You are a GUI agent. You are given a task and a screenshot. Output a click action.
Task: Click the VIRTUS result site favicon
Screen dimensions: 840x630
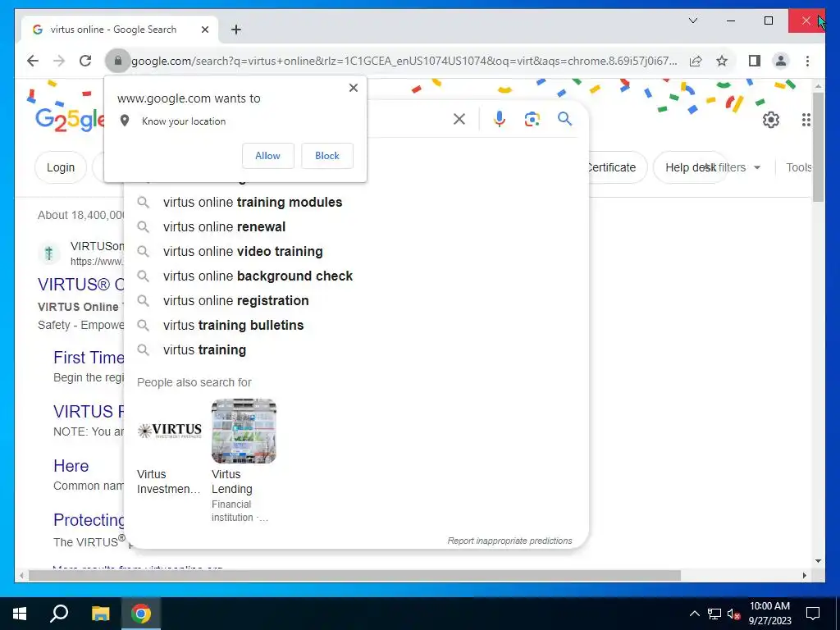pyautogui.click(x=48, y=253)
